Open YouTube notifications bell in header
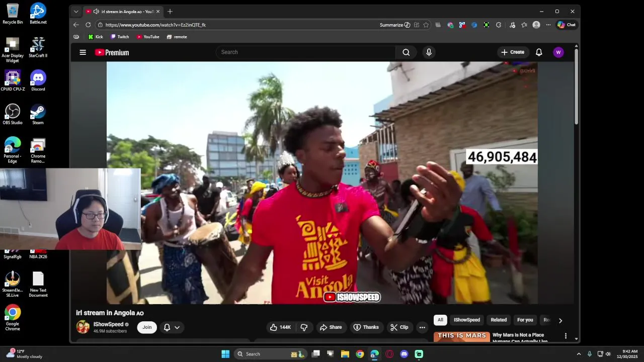 pyautogui.click(x=539, y=52)
